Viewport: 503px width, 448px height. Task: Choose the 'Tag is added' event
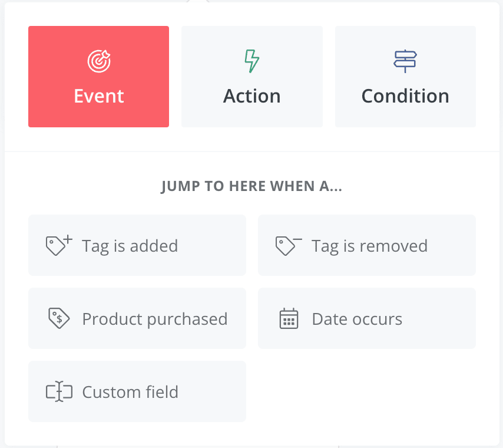[x=137, y=245]
